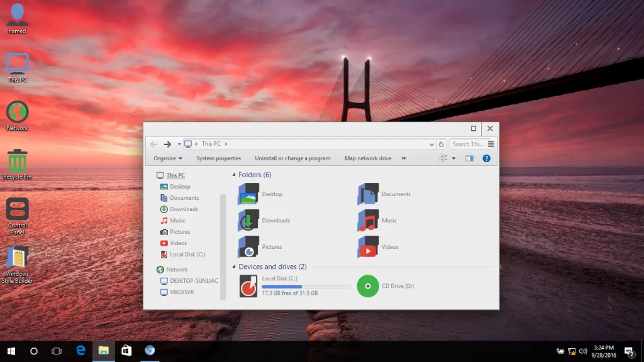The image size is (644, 362).
Task: Show more toolbar commands with the chevron
Action: click(x=404, y=158)
